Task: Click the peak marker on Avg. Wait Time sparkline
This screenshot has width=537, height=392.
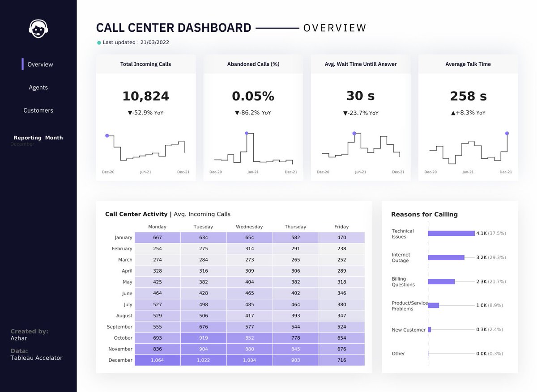Action: coord(354,133)
